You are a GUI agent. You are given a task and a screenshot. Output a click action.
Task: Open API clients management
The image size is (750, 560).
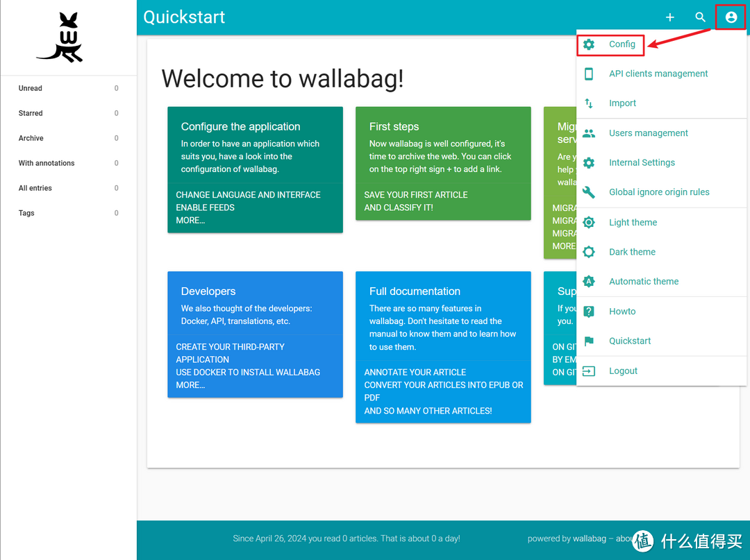click(658, 74)
